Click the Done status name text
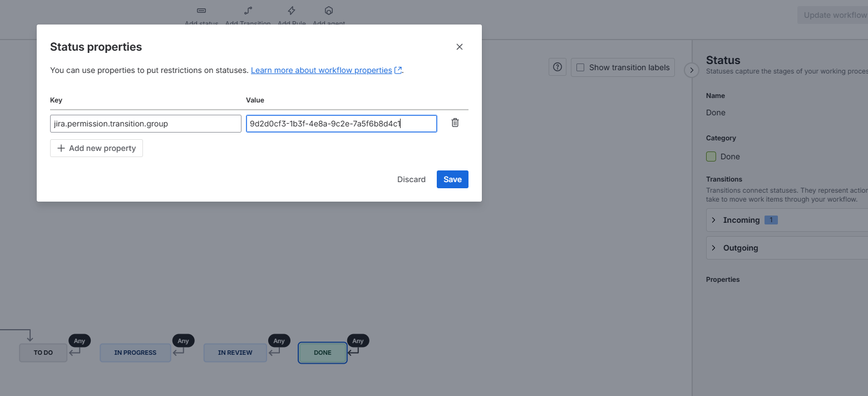 [x=716, y=113]
